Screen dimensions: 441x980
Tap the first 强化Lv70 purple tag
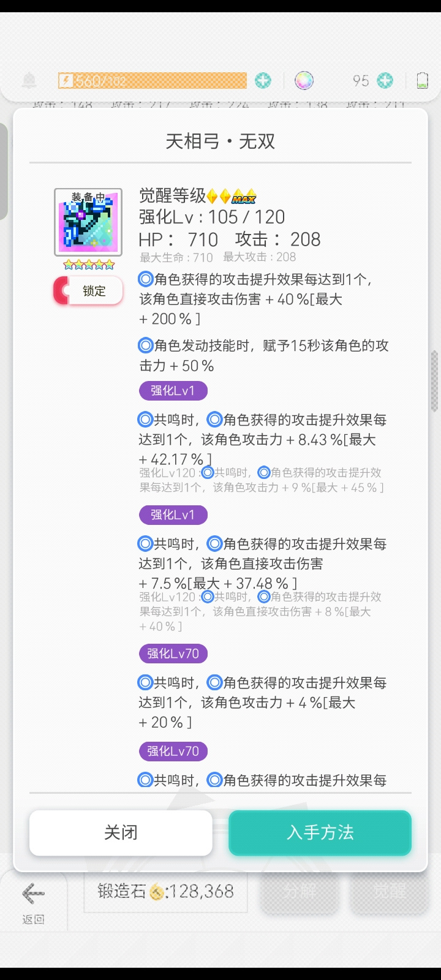coord(173,654)
